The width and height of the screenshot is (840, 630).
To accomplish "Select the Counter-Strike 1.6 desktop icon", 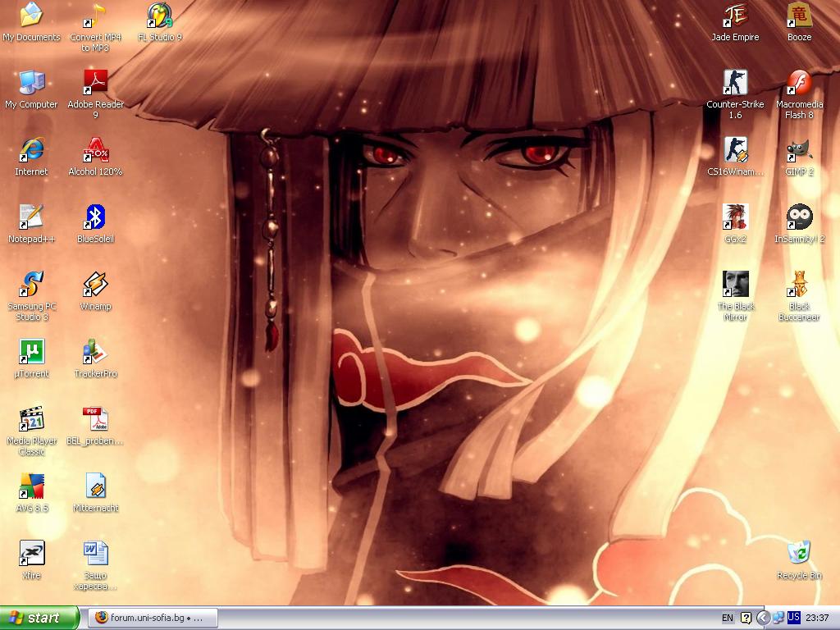I will [x=735, y=83].
